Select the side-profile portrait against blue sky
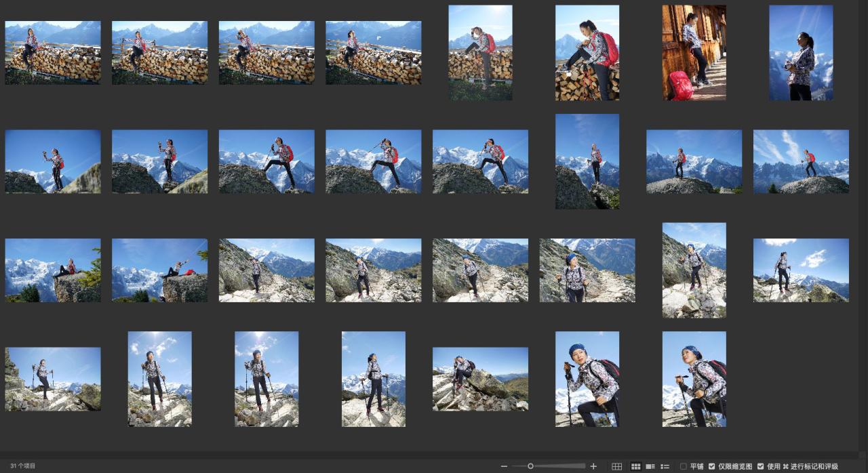The height and width of the screenshot is (473, 868). [801, 53]
